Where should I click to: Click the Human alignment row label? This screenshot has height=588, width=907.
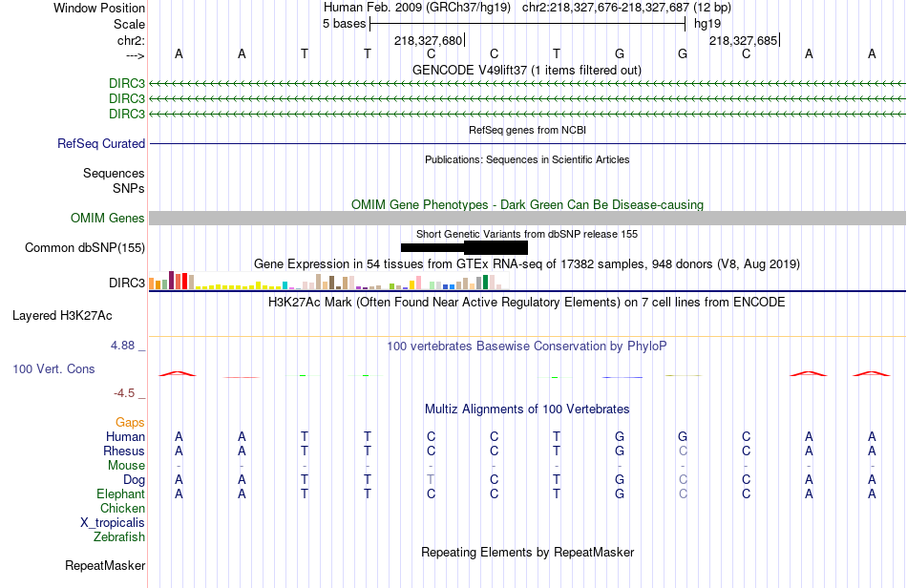pyautogui.click(x=125, y=436)
